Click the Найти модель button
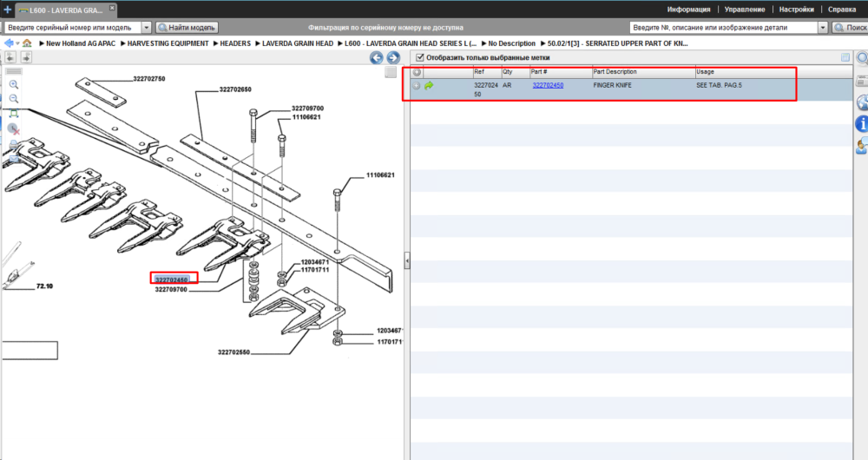This screenshot has width=868, height=460. click(187, 27)
